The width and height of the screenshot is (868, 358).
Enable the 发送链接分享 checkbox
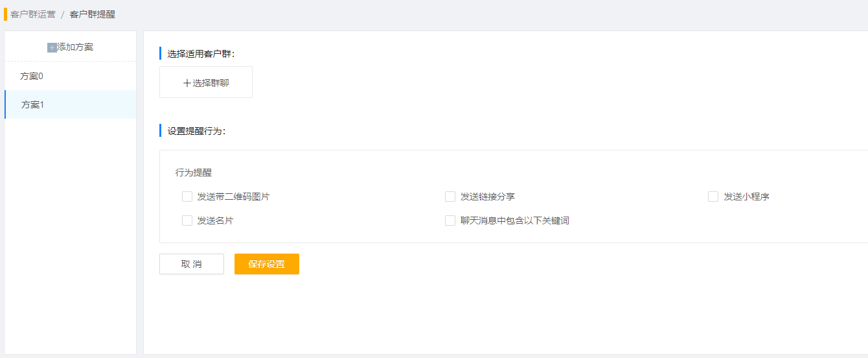(450, 197)
